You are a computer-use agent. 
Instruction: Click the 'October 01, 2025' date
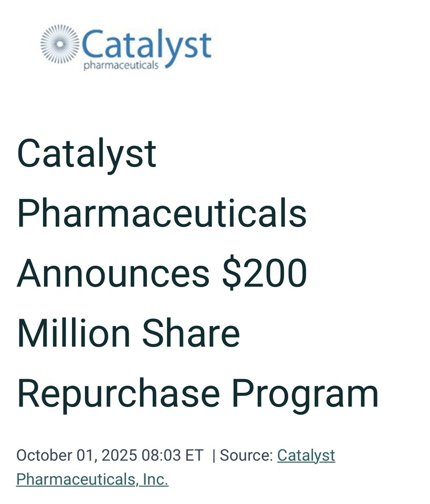(x=76, y=455)
